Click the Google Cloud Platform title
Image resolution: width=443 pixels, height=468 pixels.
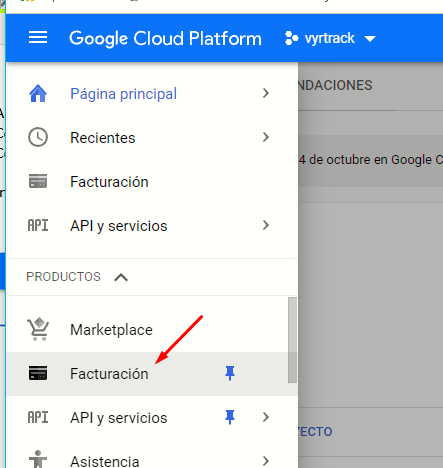pos(165,38)
